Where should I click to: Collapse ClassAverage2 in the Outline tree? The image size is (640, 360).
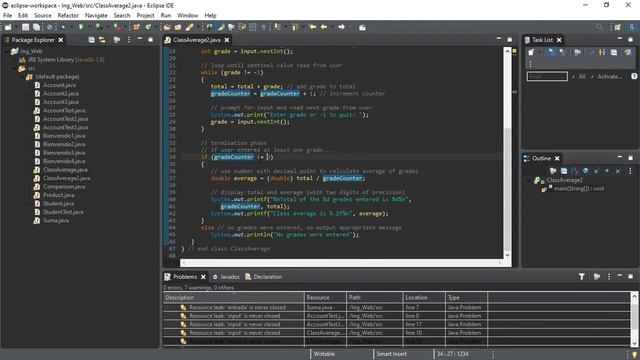pyautogui.click(x=529, y=180)
